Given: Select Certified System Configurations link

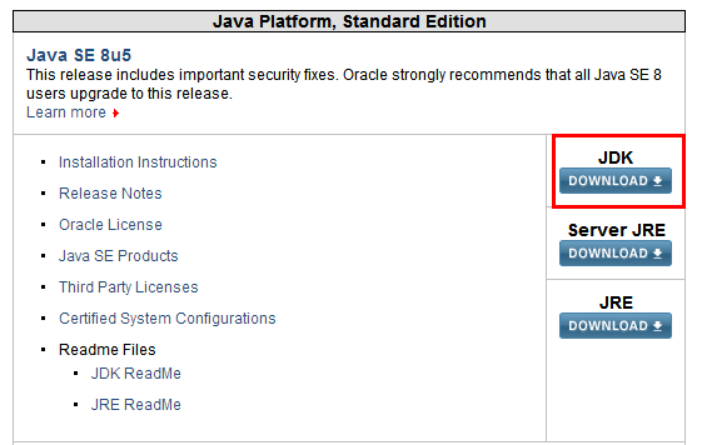Looking at the screenshot, I should click(167, 318).
